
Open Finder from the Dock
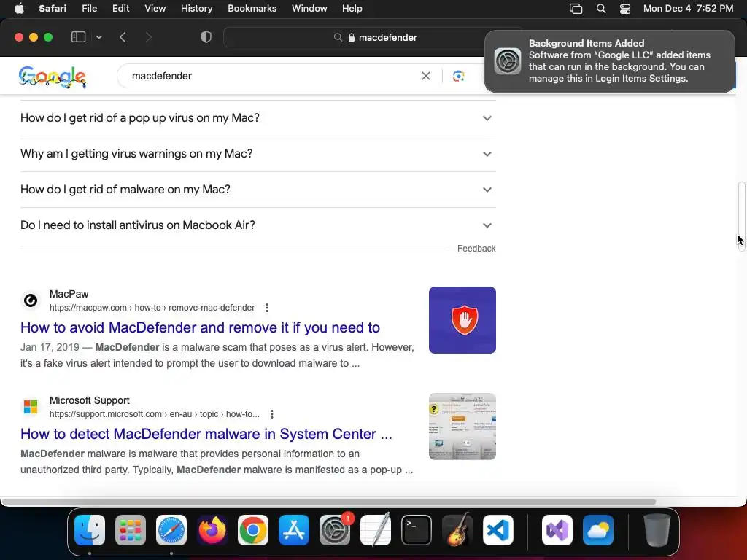90,530
